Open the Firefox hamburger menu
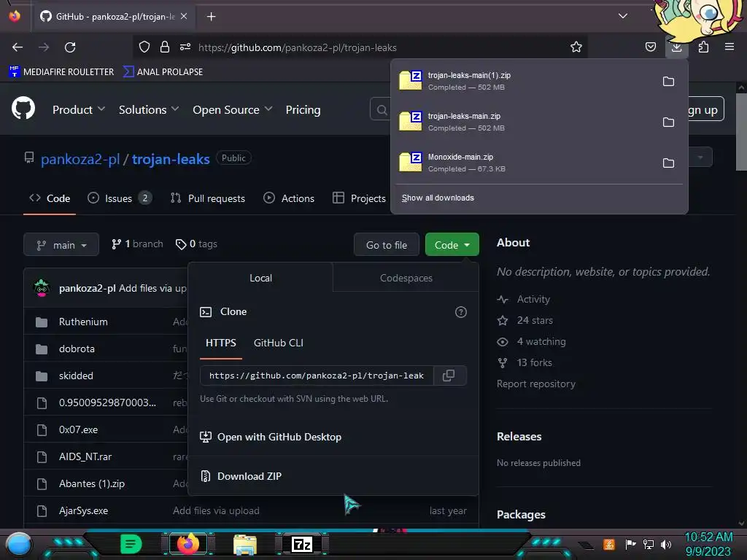Image resolution: width=747 pixels, height=560 pixels. click(x=729, y=47)
